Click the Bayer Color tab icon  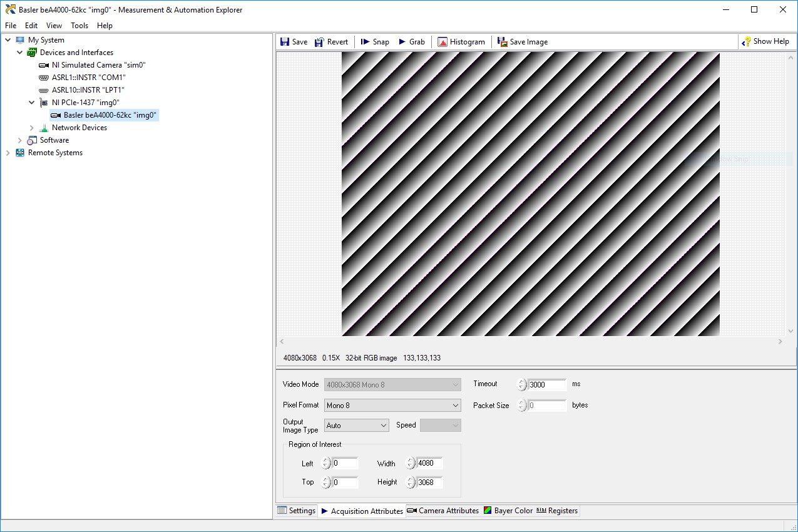click(488, 511)
